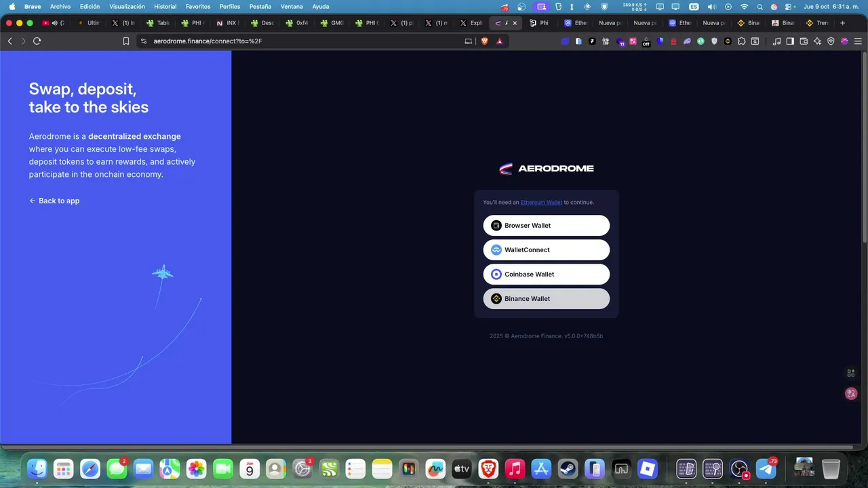
Task: Open the Perfiles menu
Action: tap(230, 6)
